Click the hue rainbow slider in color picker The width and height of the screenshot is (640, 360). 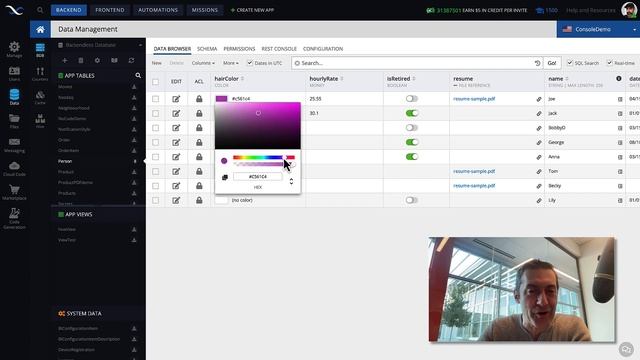tap(264, 157)
